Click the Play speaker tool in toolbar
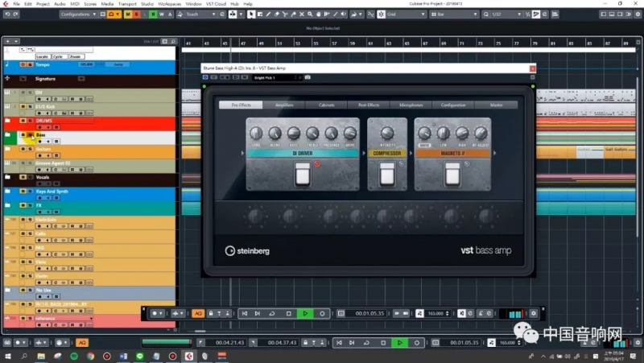Image resolution: width=644 pixels, height=363 pixels. pos(344,14)
